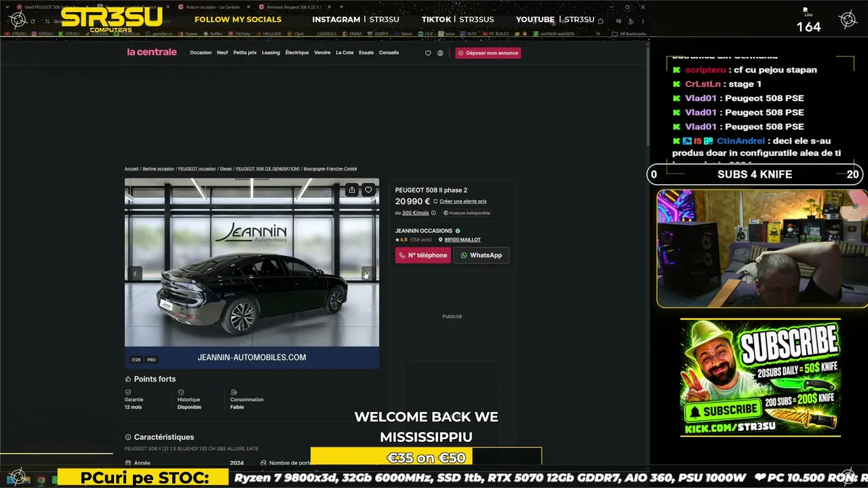The height and width of the screenshot is (488, 868).
Task: Click the Historique clock icon
Action: pyautogui.click(x=180, y=392)
